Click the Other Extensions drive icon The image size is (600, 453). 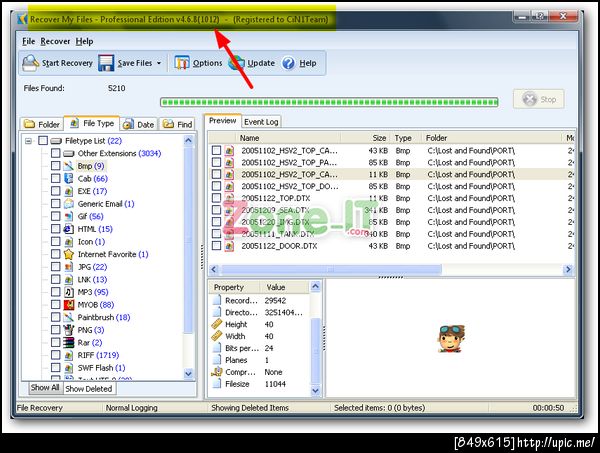[x=68, y=153]
